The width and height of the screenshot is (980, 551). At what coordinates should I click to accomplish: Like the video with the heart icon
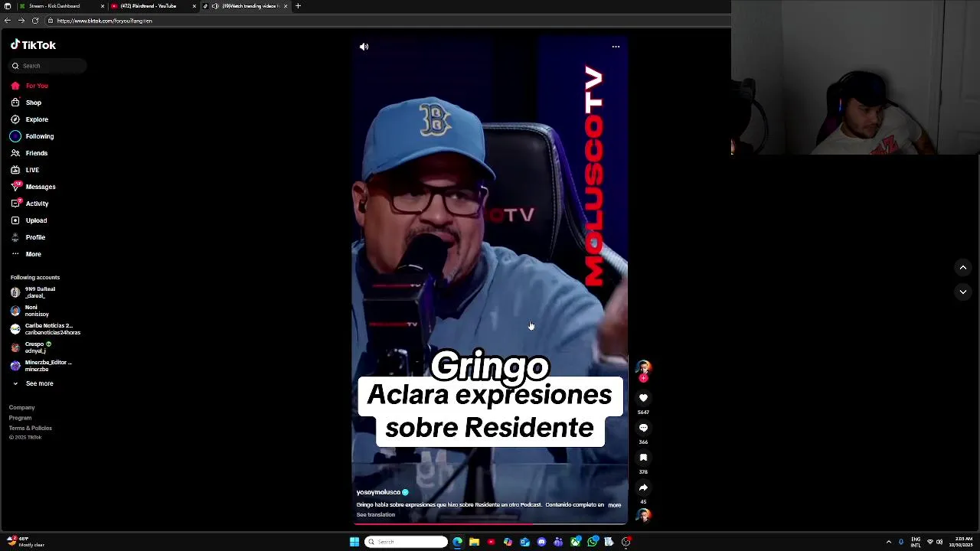point(643,398)
